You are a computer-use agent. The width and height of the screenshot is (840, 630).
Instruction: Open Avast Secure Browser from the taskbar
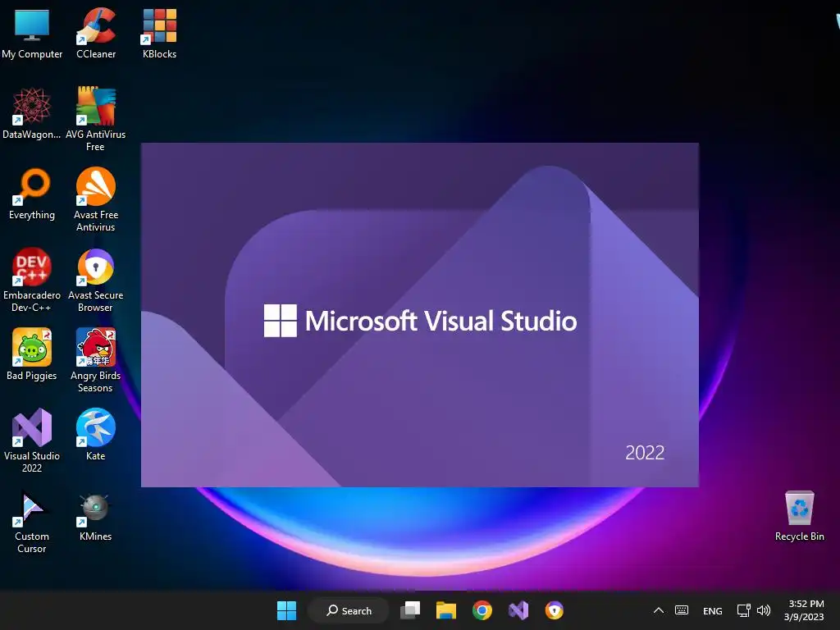pyautogui.click(x=554, y=610)
